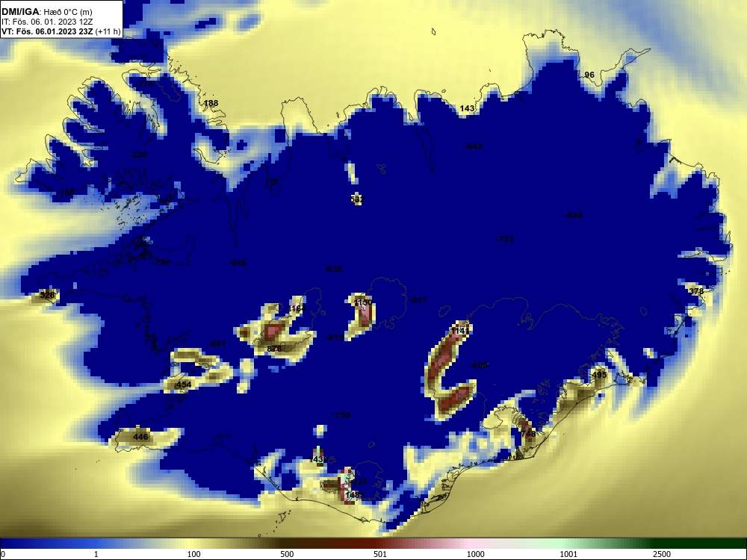Click the 1483 map value label

coord(355,495)
